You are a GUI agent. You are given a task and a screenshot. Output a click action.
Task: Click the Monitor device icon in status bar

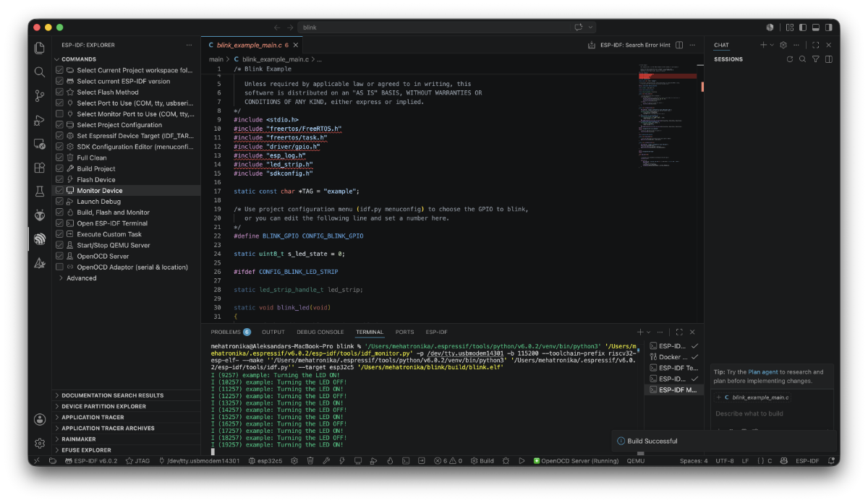click(x=358, y=460)
